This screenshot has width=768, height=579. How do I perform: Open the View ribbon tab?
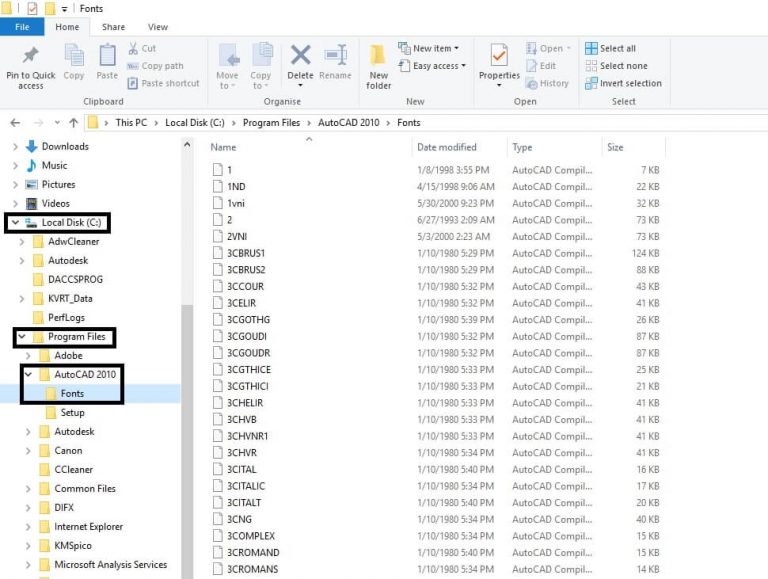tap(158, 27)
